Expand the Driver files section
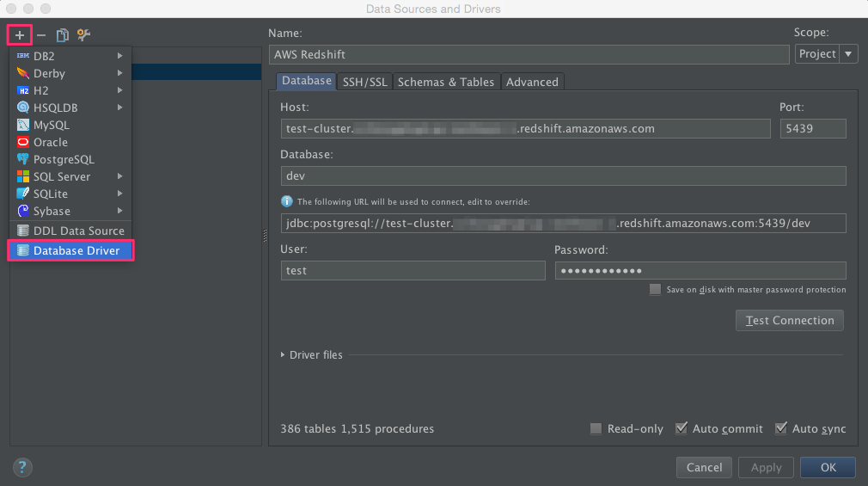Viewport: 868px width, 486px height. coord(283,354)
